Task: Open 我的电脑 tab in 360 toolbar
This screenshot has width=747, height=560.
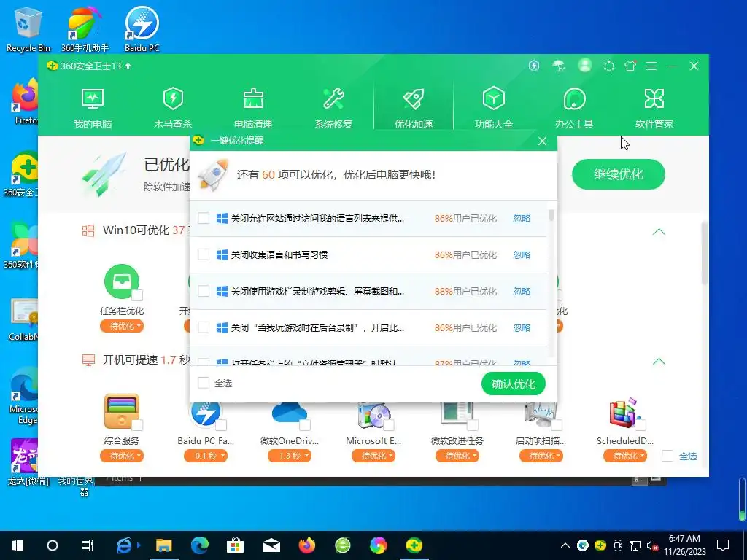Action: click(x=93, y=109)
